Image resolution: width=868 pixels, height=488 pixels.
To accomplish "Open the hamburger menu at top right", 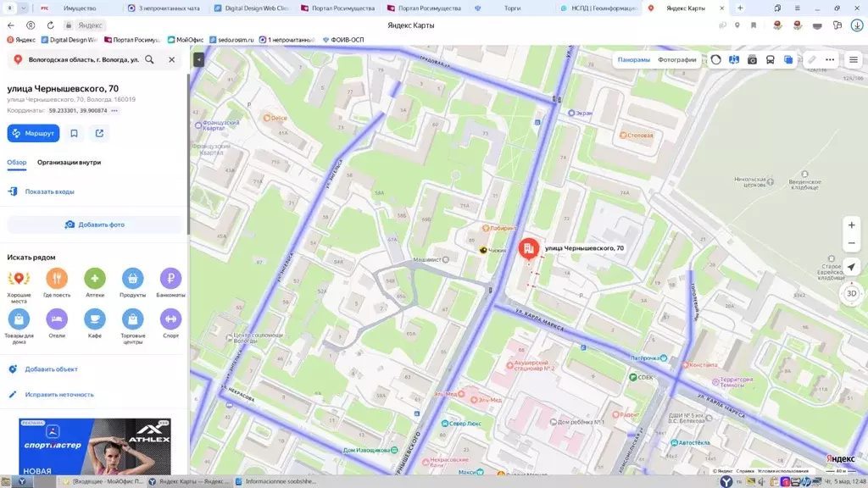I will pyautogui.click(x=854, y=59).
